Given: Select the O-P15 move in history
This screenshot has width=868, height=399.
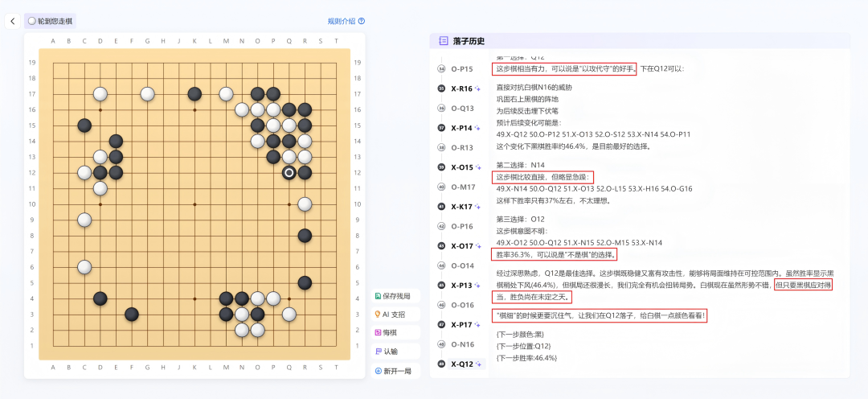Looking at the screenshot, I should [461, 69].
